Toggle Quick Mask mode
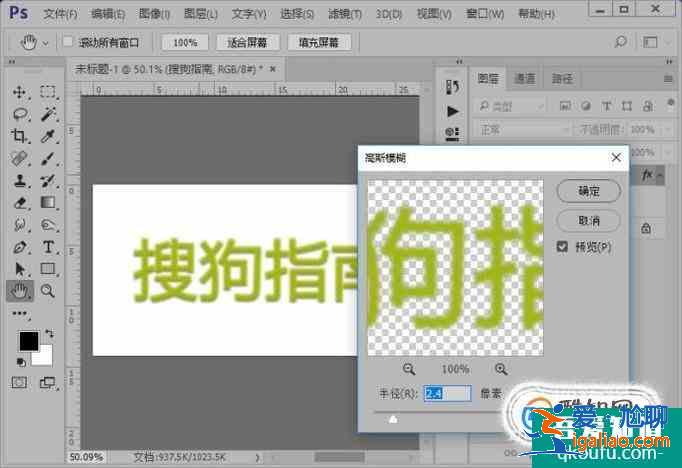The height and width of the screenshot is (468, 682). (19, 382)
